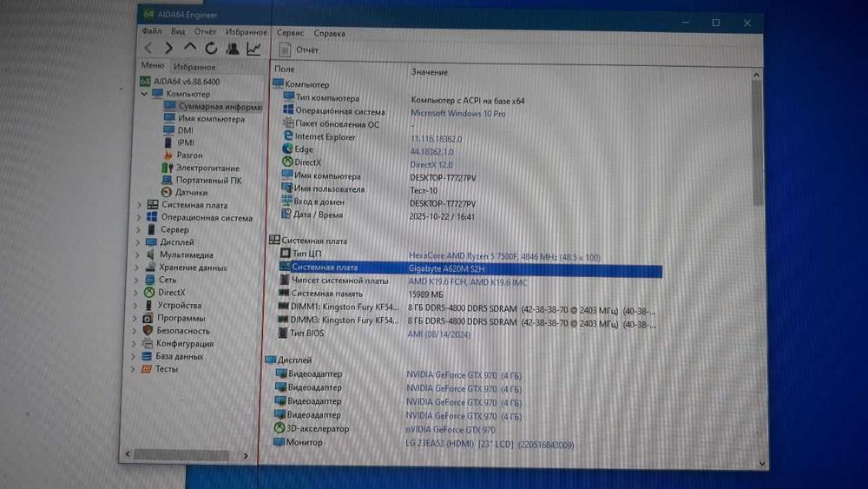The height and width of the screenshot is (489, 868).
Task: Open the AMI (08/14/2024) BIOS link
Action: pyautogui.click(x=439, y=334)
